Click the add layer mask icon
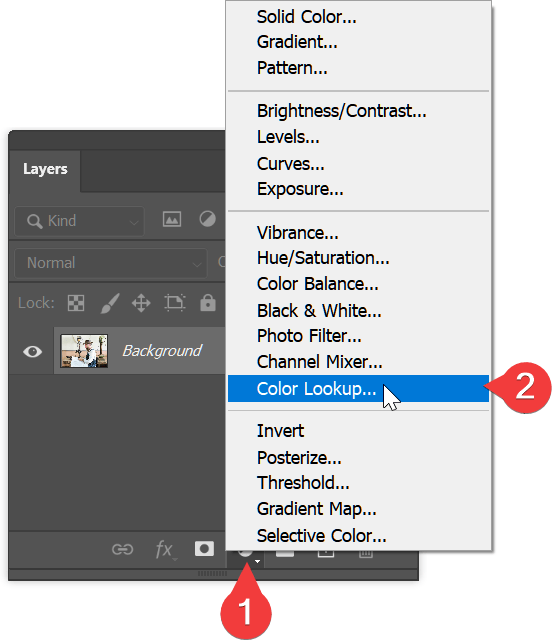Screen dimensions: 552x640 (204, 549)
